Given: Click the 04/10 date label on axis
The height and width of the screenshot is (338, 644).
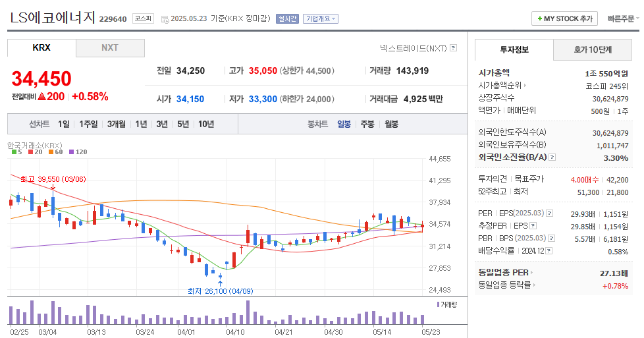Looking at the screenshot, I should 235,332.
